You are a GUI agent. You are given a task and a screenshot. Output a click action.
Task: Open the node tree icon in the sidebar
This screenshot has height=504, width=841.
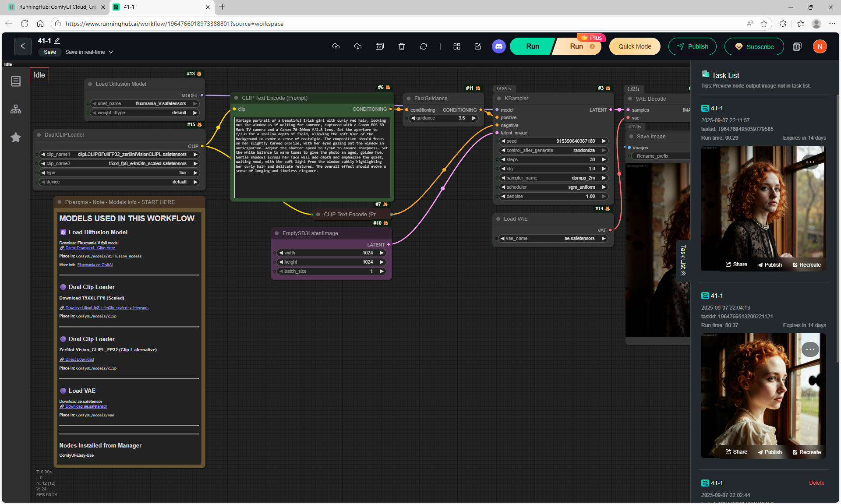pyautogui.click(x=16, y=109)
